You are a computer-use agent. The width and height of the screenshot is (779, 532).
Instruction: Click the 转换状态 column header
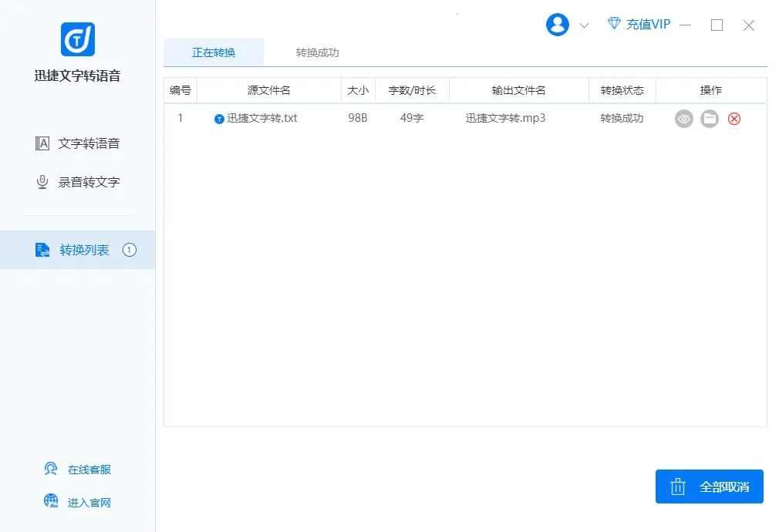622,90
